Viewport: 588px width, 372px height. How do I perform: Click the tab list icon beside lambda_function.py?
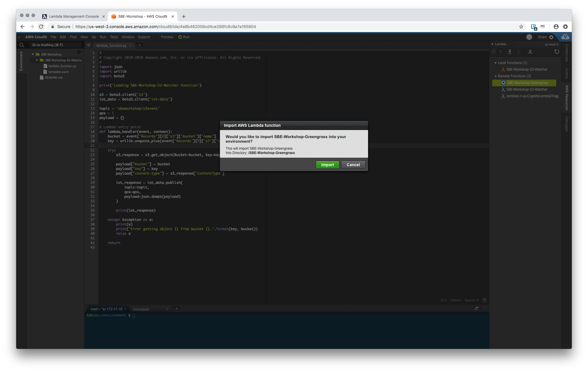[x=88, y=45]
